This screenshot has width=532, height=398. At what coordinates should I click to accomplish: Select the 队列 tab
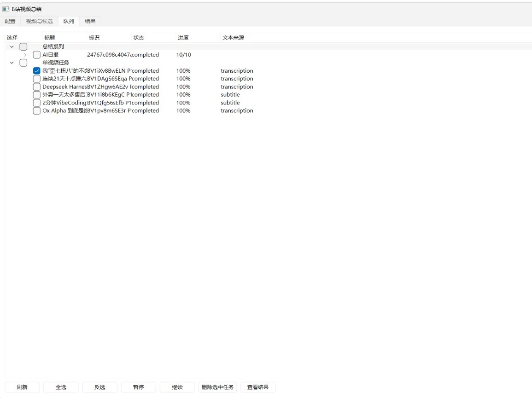[69, 21]
